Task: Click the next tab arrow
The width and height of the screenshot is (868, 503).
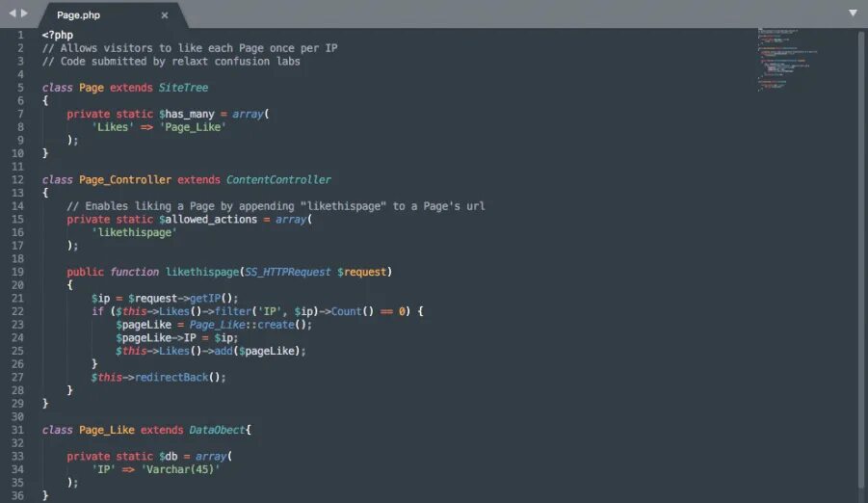Action: coord(24,13)
